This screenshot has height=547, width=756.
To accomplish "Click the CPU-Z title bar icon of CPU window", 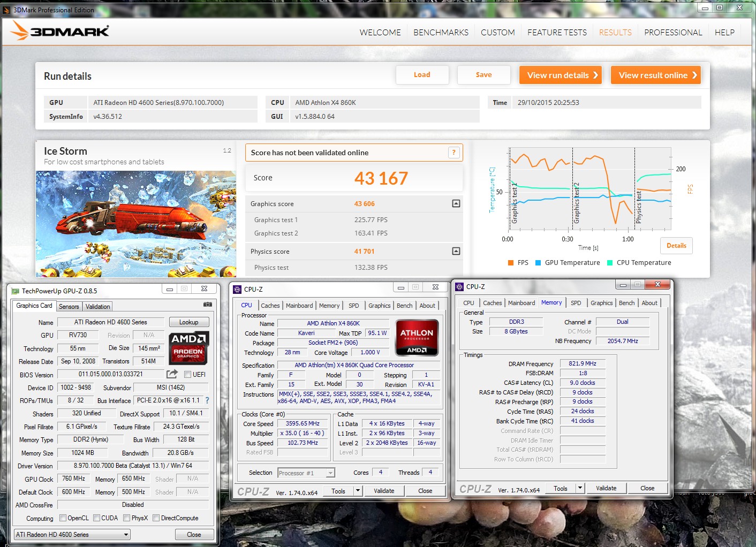I will tap(237, 290).
